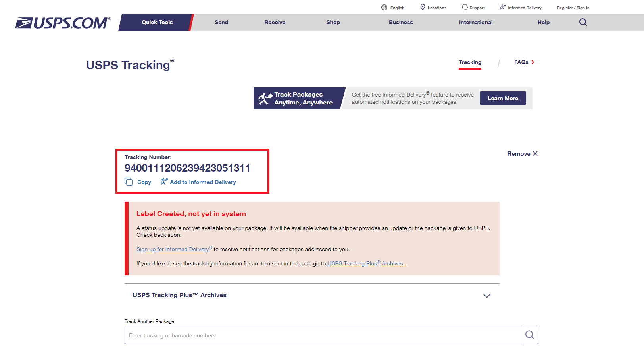Click the tracking number input field
The width and height of the screenshot is (644, 358).
[331, 335]
